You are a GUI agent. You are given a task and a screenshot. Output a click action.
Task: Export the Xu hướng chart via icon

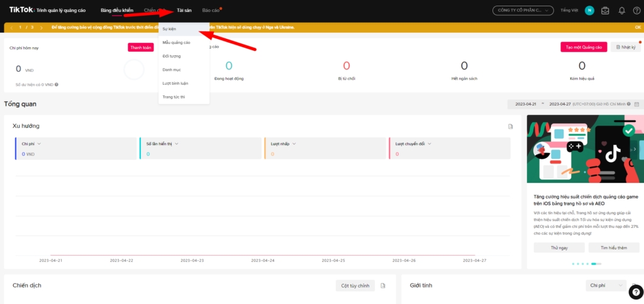click(x=511, y=126)
